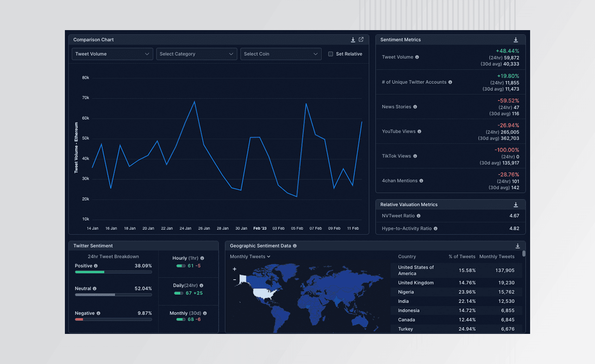
Task: Sort table by % of Tweets header
Action: (462, 257)
